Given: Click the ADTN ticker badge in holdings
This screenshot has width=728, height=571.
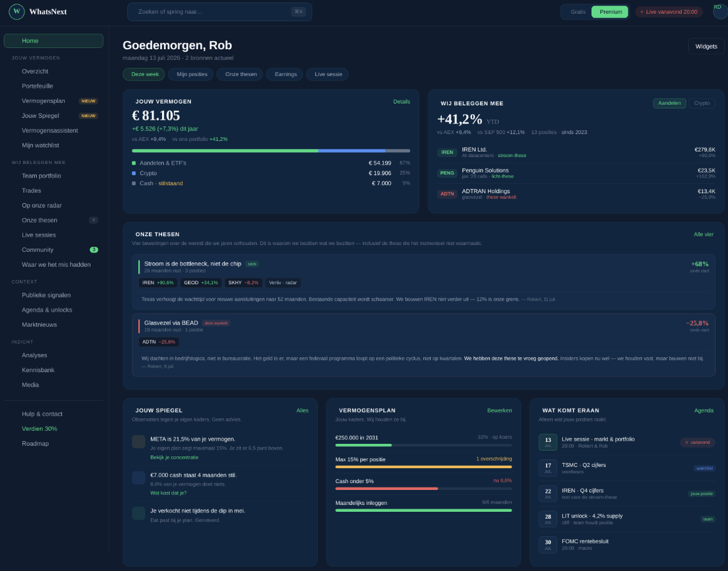Looking at the screenshot, I should (447, 194).
